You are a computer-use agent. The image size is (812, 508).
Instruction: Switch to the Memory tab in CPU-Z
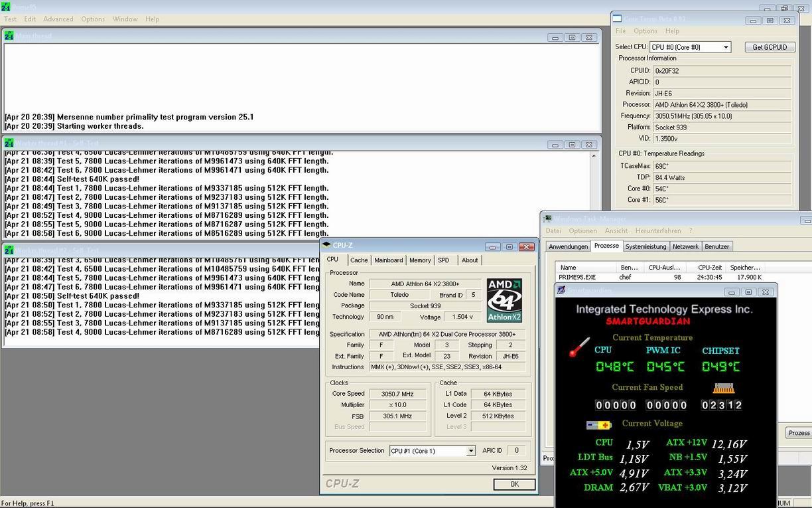(x=420, y=260)
